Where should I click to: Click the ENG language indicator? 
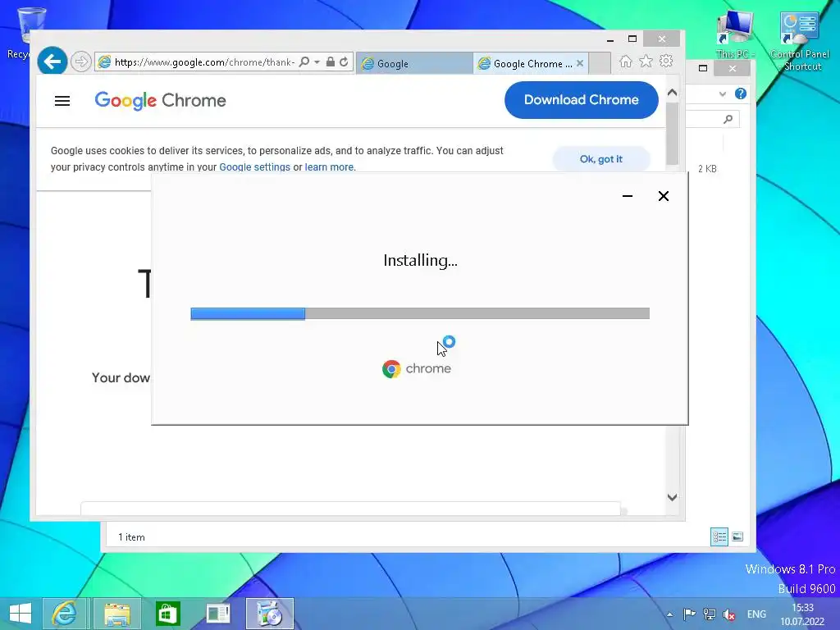click(756, 614)
